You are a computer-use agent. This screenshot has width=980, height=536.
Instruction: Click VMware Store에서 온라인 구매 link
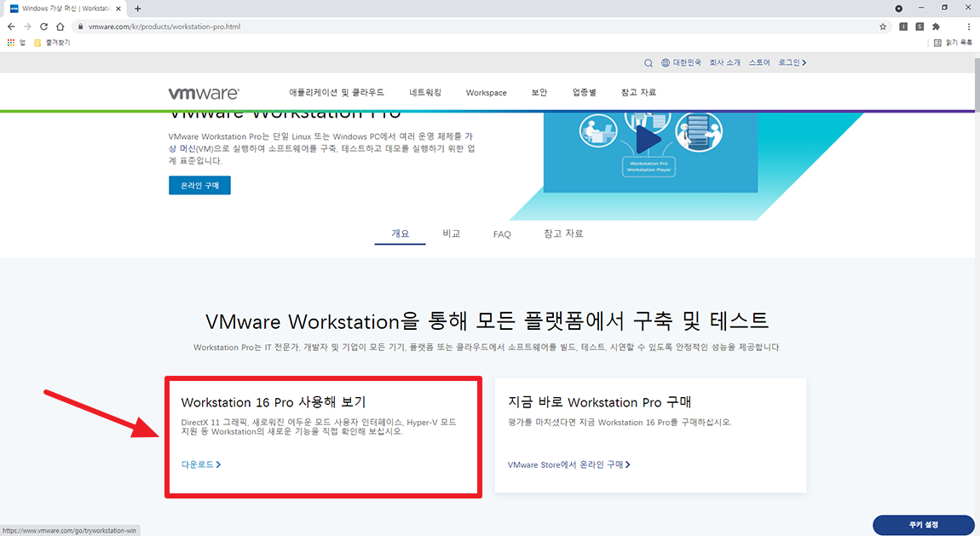(568, 464)
